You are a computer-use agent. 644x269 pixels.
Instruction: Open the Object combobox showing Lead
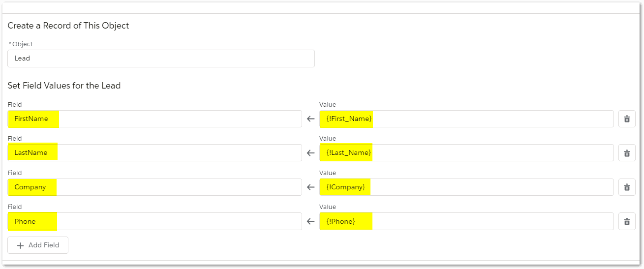[161, 59]
